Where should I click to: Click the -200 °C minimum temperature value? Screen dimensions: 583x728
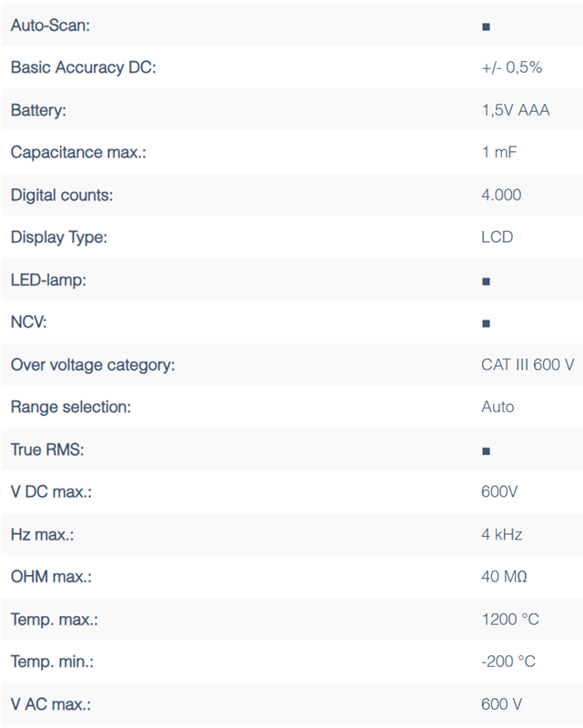(x=508, y=662)
